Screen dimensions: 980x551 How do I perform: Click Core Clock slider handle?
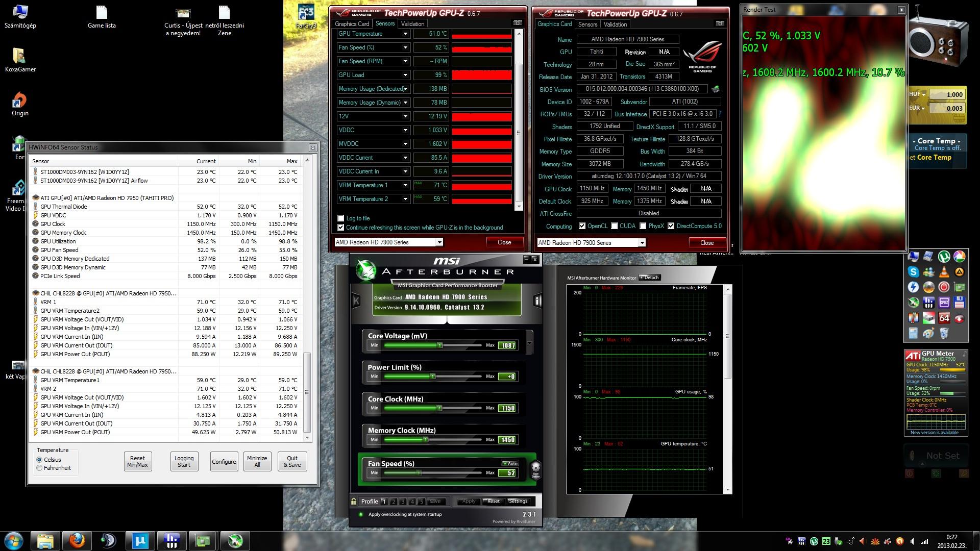coord(439,408)
